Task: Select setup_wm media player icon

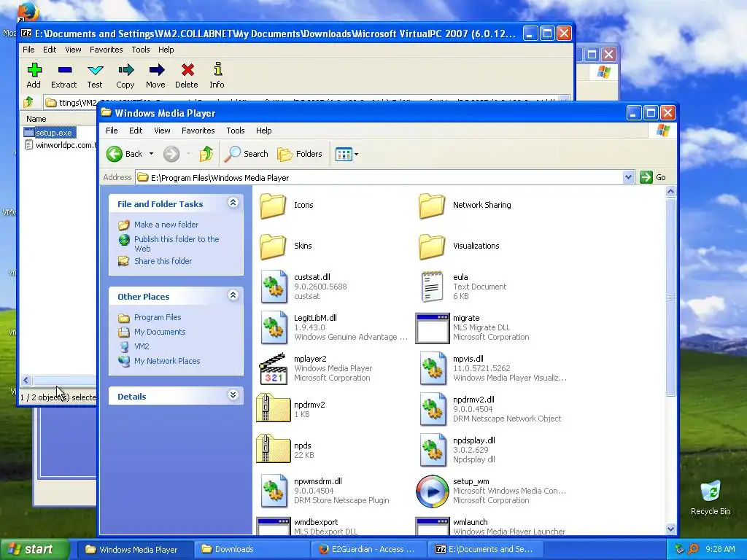Action: coord(432,491)
